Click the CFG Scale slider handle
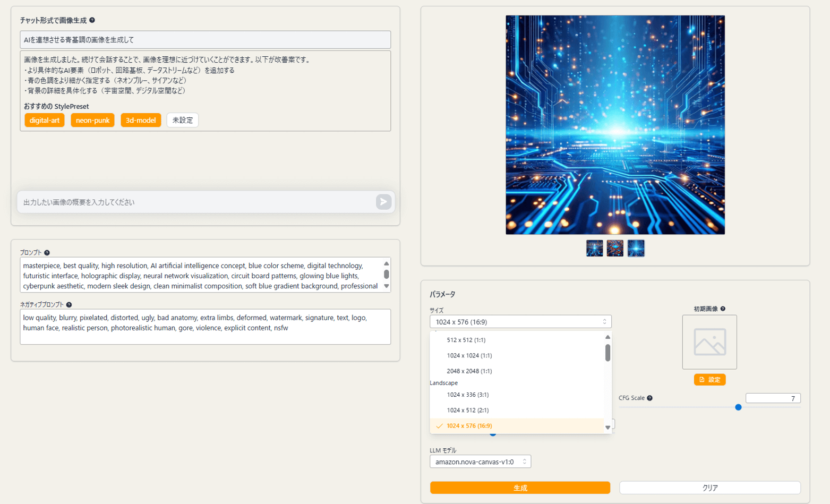 (738, 407)
